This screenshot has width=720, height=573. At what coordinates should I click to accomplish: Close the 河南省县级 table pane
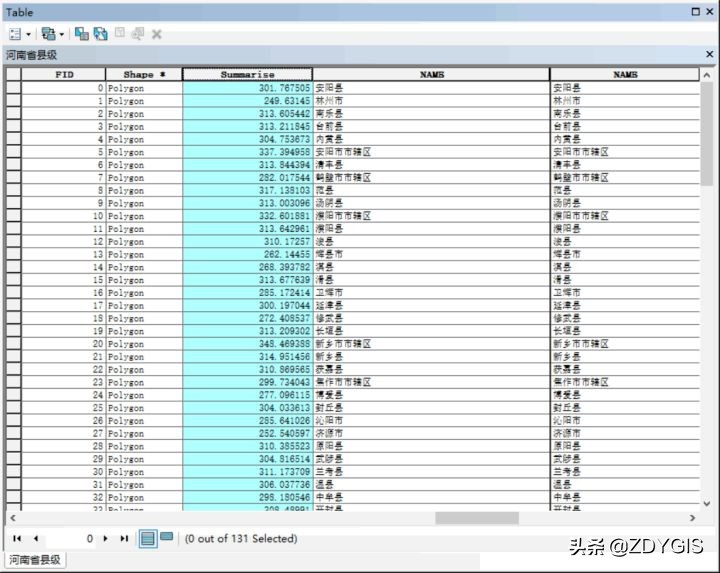tap(709, 54)
